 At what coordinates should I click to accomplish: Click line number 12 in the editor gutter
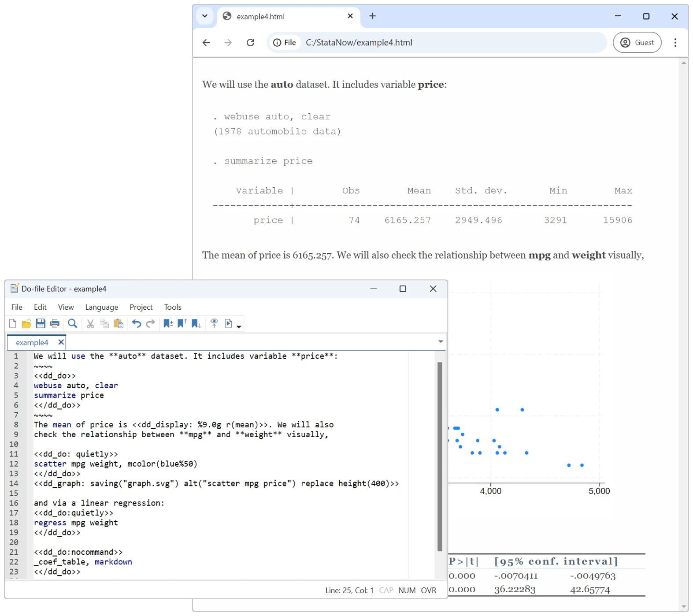tap(14, 464)
